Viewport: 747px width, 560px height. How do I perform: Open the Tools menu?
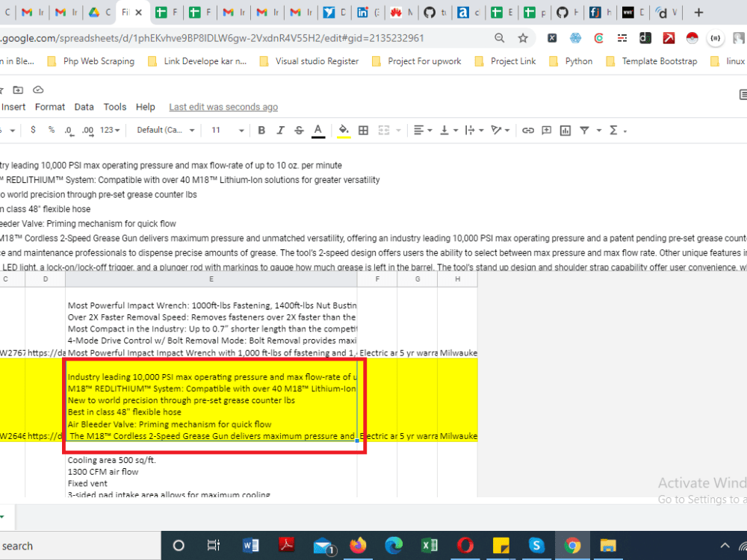pyautogui.click(x=115, y=107)
